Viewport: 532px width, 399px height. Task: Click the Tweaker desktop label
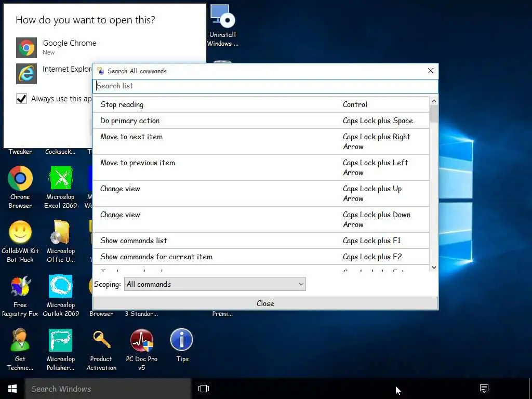click(x=20, y=152)
